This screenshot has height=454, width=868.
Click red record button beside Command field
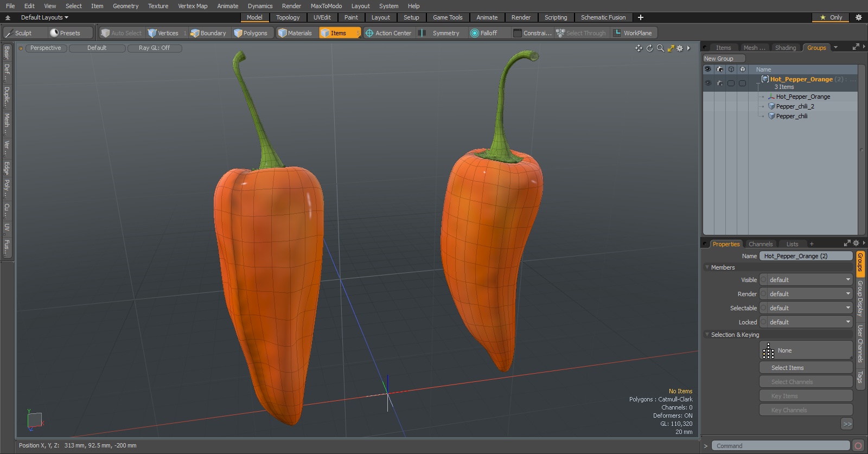coord(858,446)
